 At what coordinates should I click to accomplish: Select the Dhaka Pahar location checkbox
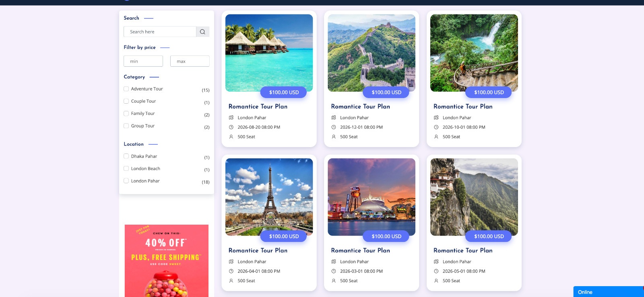click(126, 156)
